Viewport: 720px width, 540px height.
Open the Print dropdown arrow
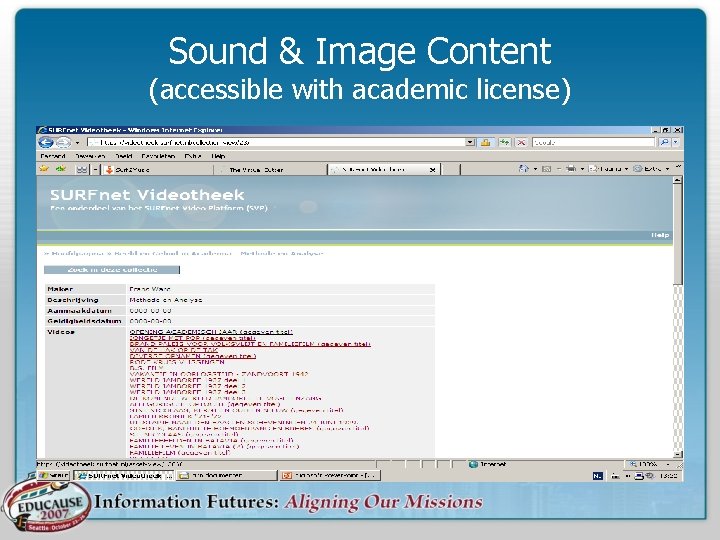[x=582, y=169]
